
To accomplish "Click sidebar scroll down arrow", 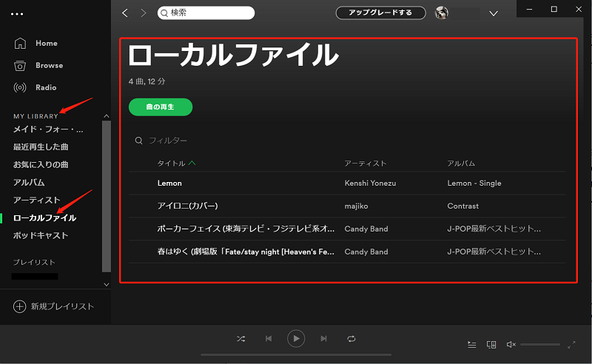I will pos(107,284).
